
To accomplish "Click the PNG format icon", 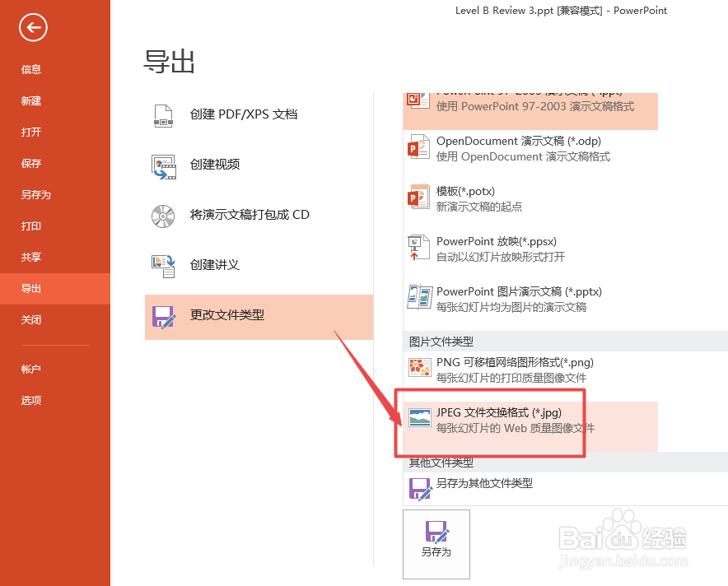I will pyautogui.click(x=420, y=367).
